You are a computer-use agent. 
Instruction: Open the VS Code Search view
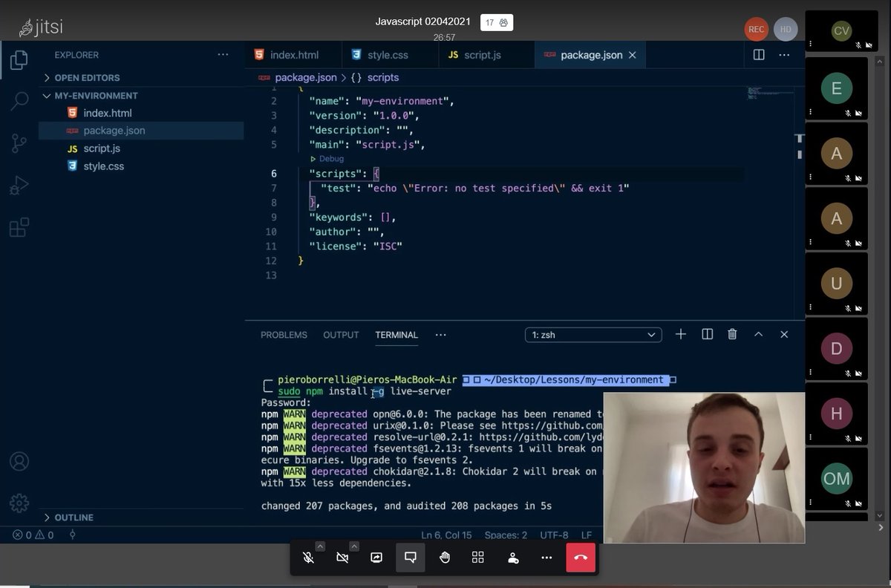(x=19, y=101)
